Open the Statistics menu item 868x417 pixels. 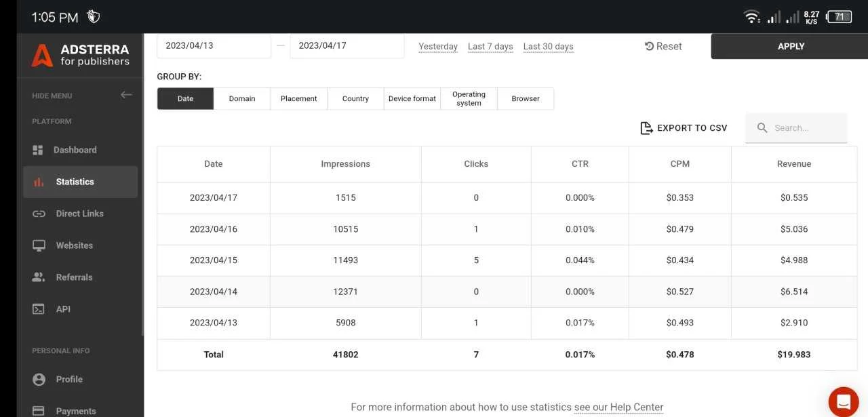[80, 182]
